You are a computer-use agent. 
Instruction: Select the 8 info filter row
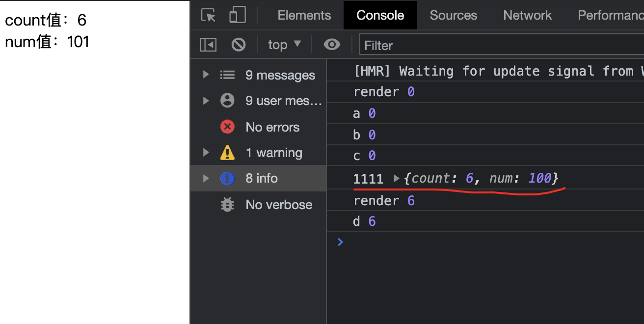click(258, 178)
